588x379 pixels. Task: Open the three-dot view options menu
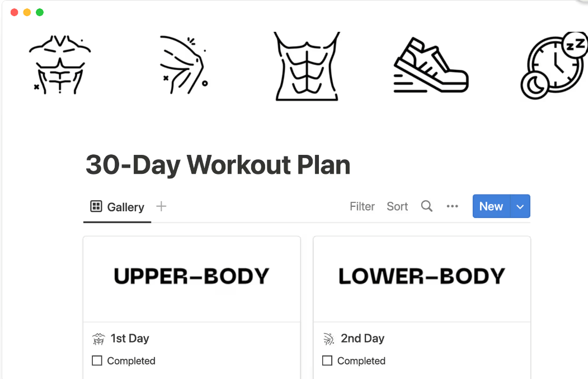(x=452, y=206)
